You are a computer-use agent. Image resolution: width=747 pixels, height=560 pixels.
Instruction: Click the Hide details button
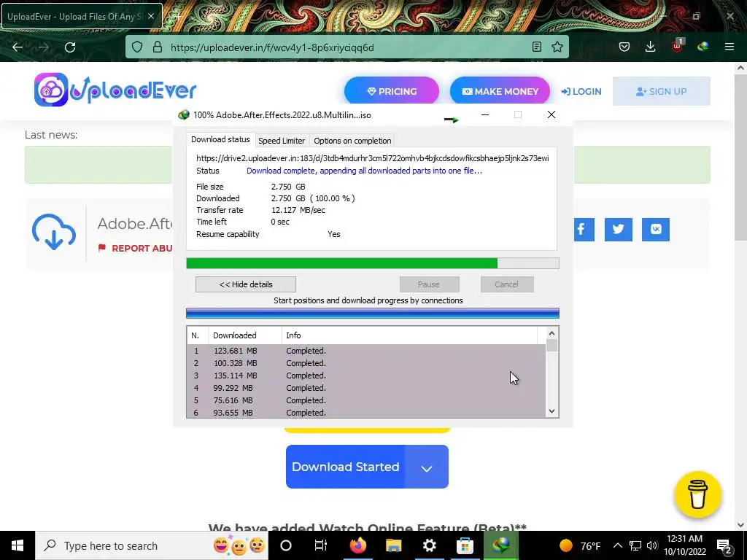(246, 284)
